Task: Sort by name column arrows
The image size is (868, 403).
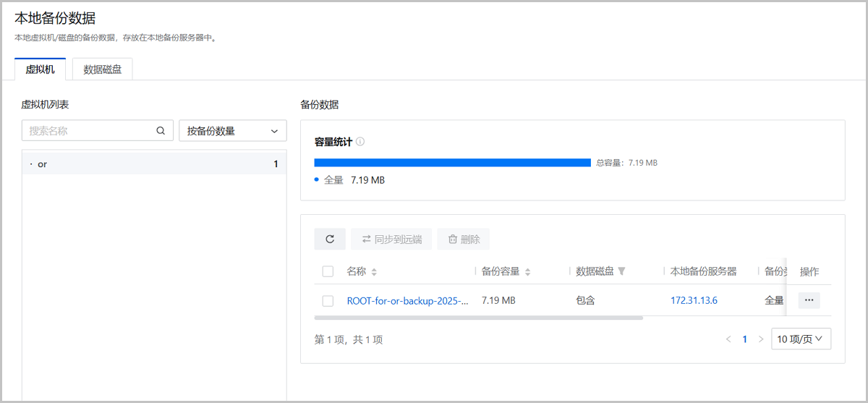Action: pyautogui.click(x=373, y=272)
